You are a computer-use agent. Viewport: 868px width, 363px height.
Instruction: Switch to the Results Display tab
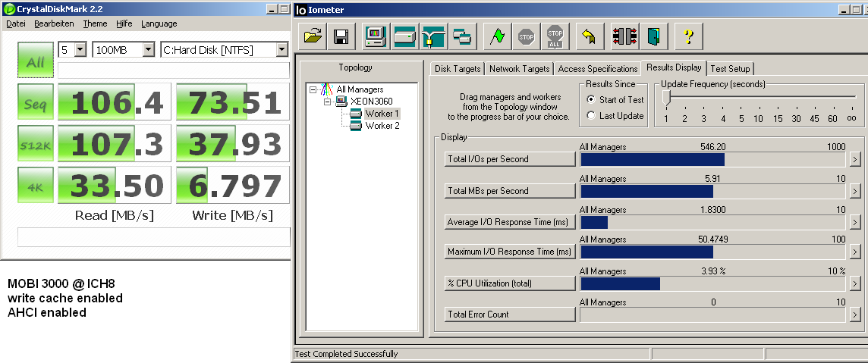674,67
